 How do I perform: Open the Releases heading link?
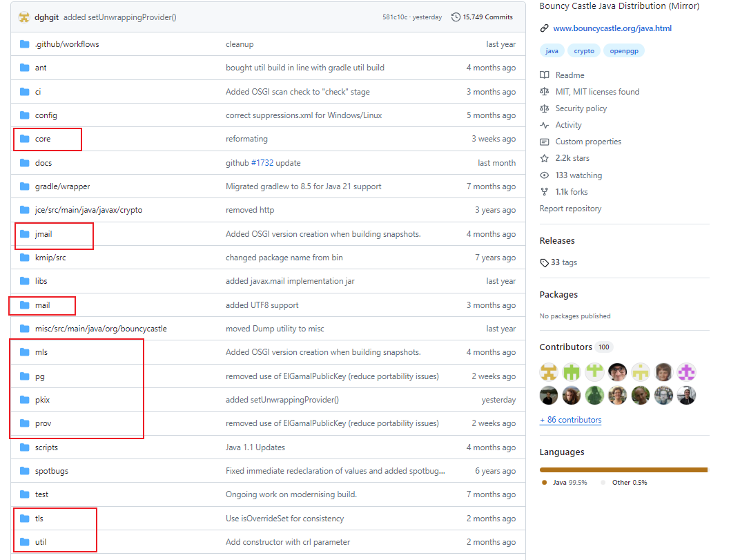point(557,241)
